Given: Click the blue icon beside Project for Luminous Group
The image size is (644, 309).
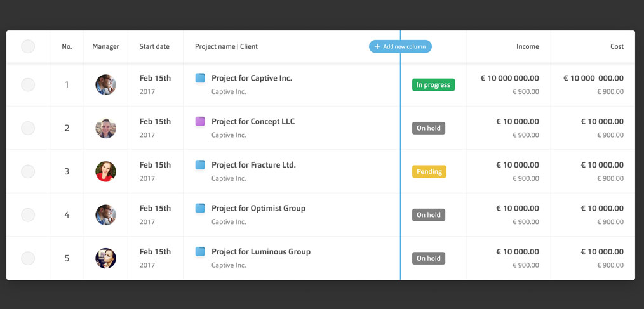Looking at the screenshot, I should (x=200, y=251).
